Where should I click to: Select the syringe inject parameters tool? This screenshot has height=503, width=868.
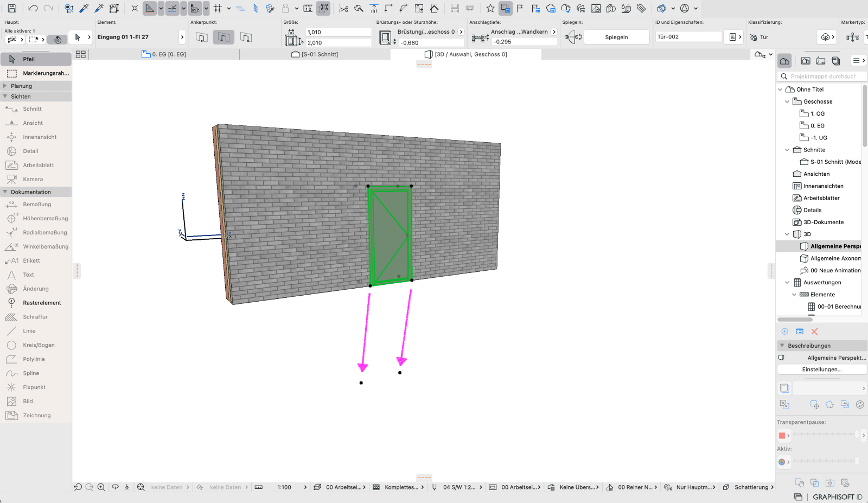[x=99, y=8]
